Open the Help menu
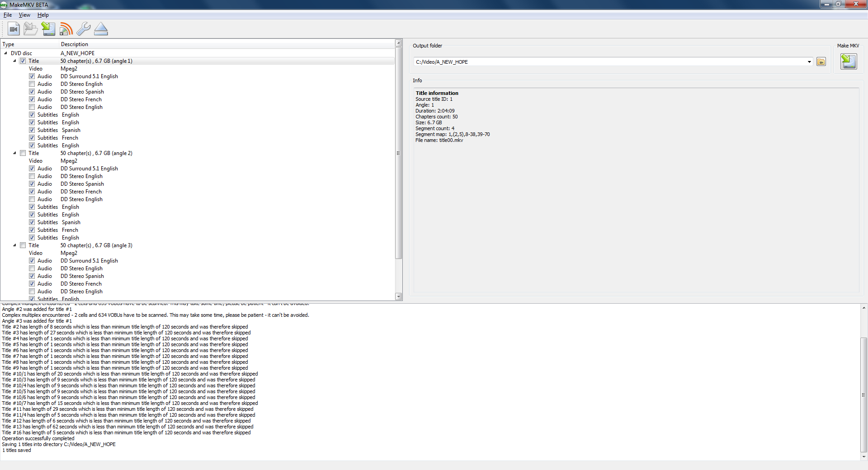 click(43, 15)
